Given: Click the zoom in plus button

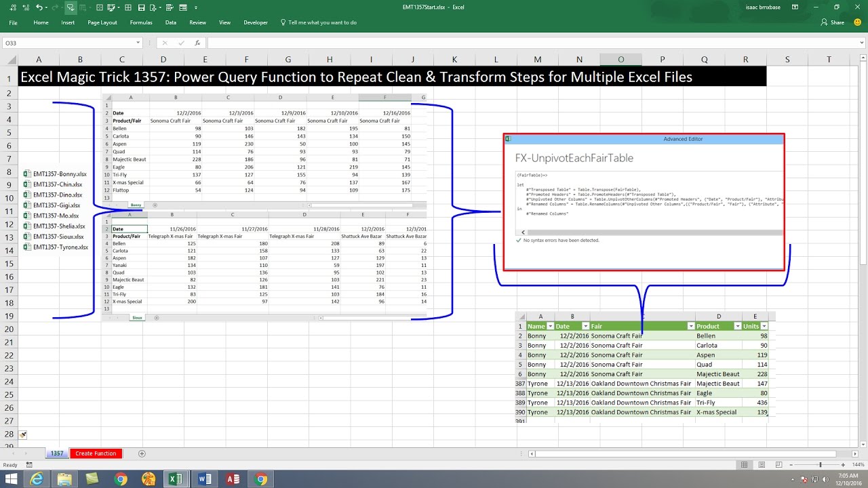Looking at the screenshot, I should [843, 465].
